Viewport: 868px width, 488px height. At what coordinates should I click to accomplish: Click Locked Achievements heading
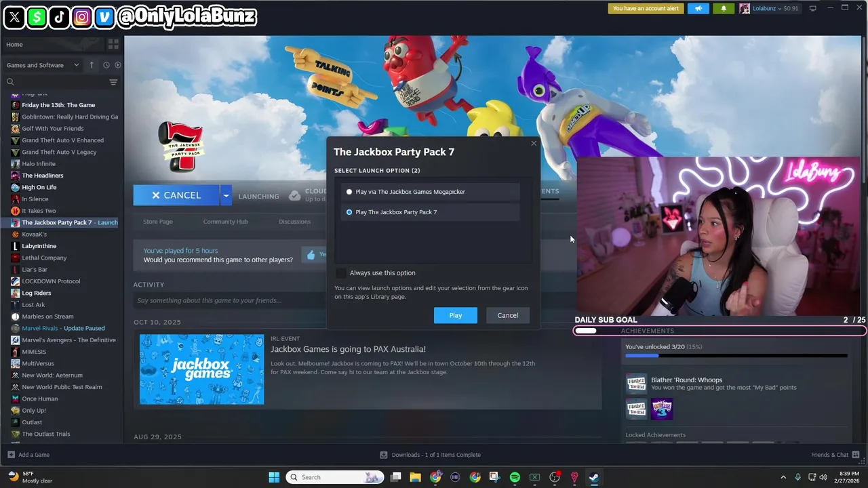[655, 434]
